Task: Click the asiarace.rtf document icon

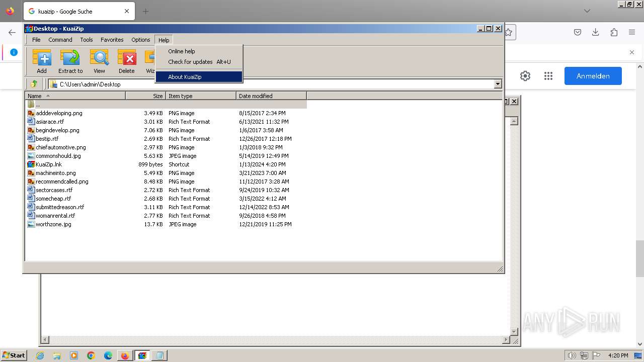Action: 31,122
